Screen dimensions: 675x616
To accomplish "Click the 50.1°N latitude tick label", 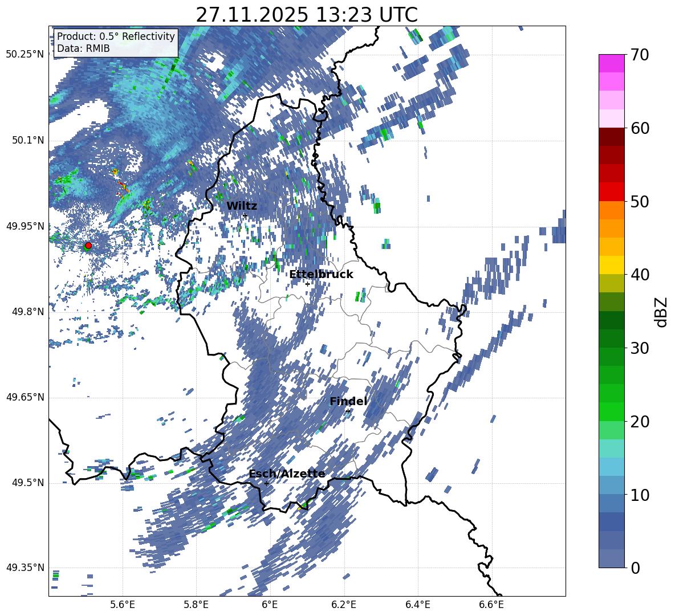I will point(28,140).
